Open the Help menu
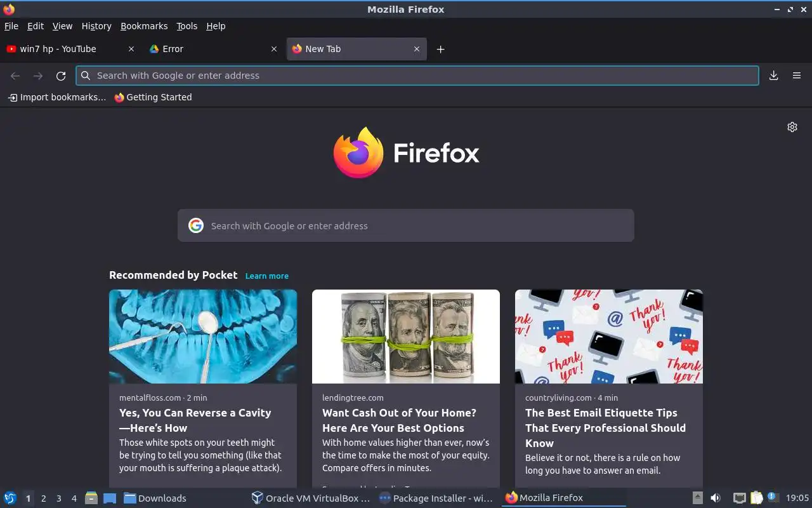 pyautogui.click(x=216, y=26)
